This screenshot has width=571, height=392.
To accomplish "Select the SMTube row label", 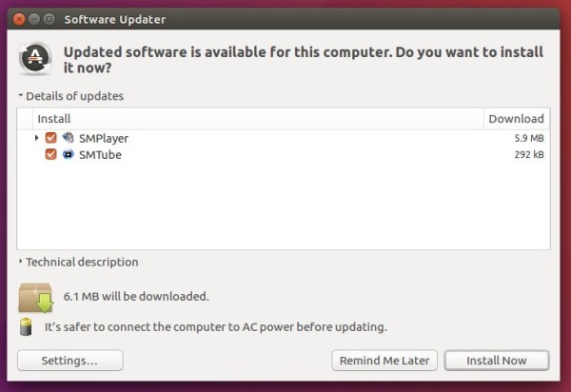I will click(100, 155).
